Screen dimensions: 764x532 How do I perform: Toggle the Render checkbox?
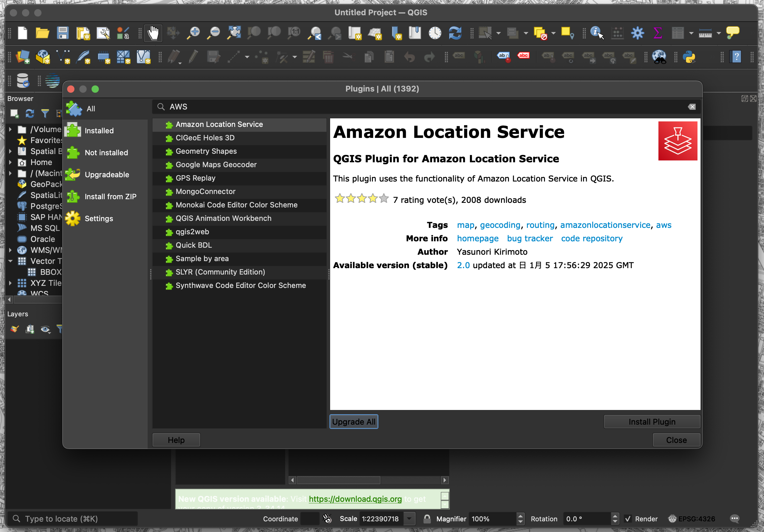coord(628,519)
